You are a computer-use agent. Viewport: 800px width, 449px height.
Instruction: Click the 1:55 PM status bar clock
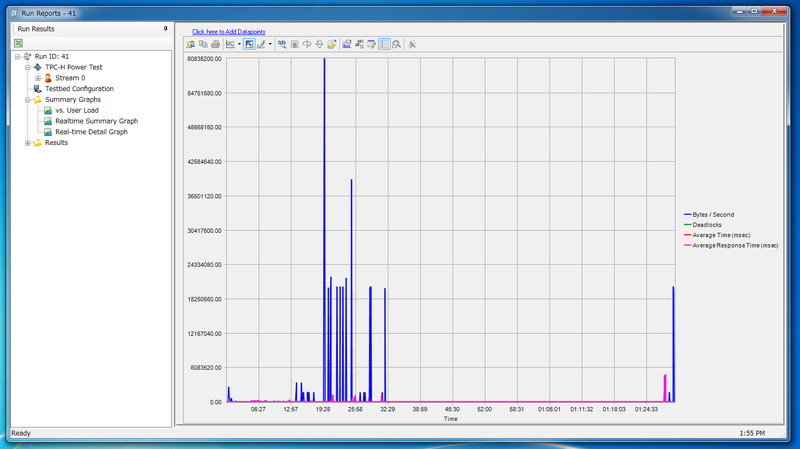pos(752,433)
